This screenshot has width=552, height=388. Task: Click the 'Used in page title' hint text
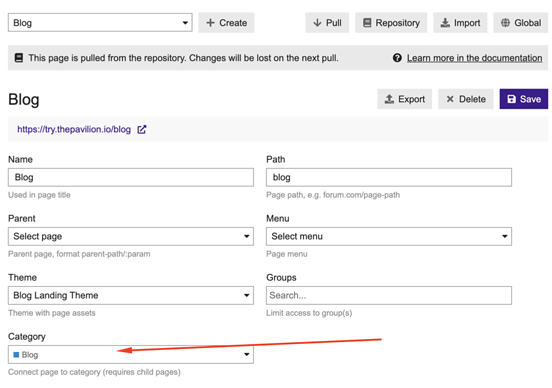[x=39, y=195]
